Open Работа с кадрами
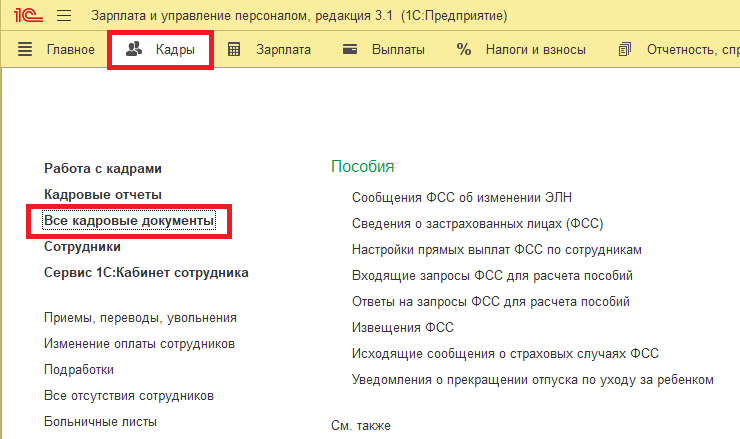 point(103,169)
